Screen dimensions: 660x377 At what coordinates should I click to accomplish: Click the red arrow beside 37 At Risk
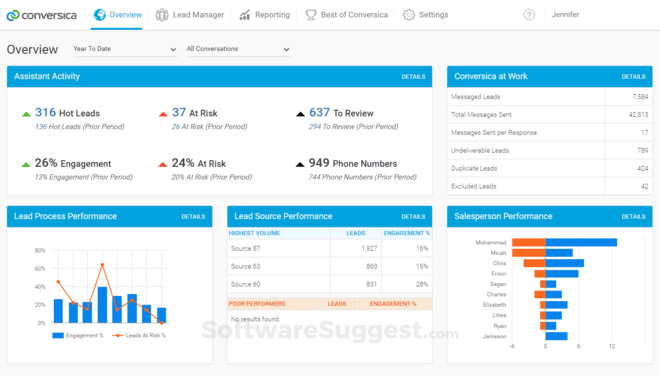click(x=163, y=114)
